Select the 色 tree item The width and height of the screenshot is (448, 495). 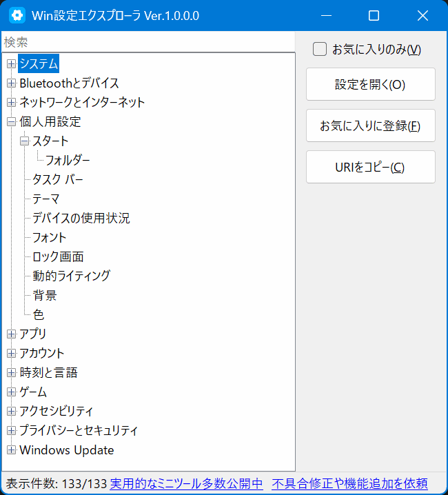point(38,315)
